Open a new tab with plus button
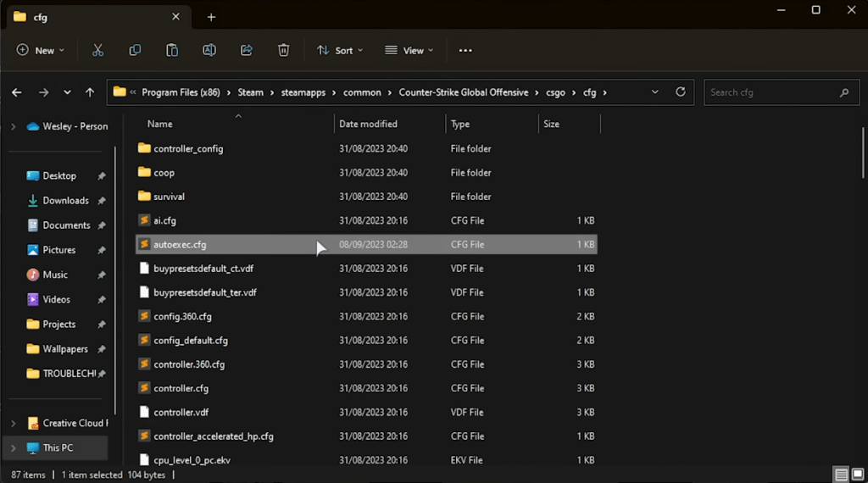The height and width of the screenshot is (483, 868). pyautogui.click(x=211, y=17)
